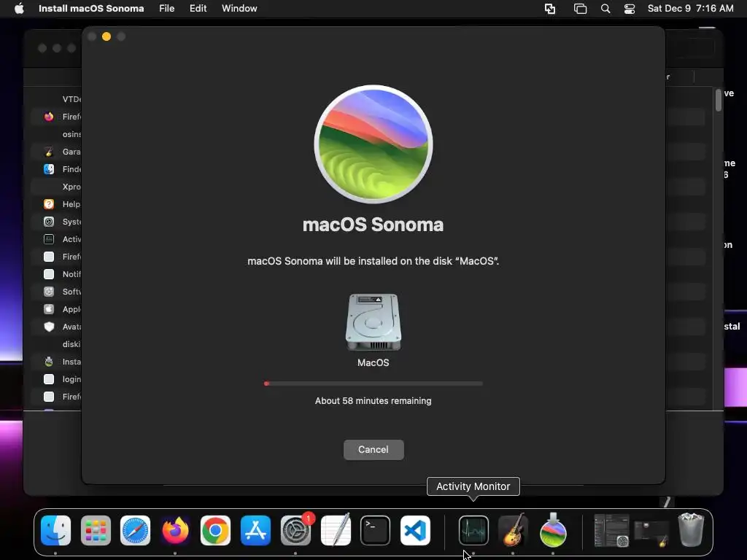Click the macOS Sonoma logo image
Viewport: 747px width, 560px height.
pyautogui.click(x=373, y=144)
